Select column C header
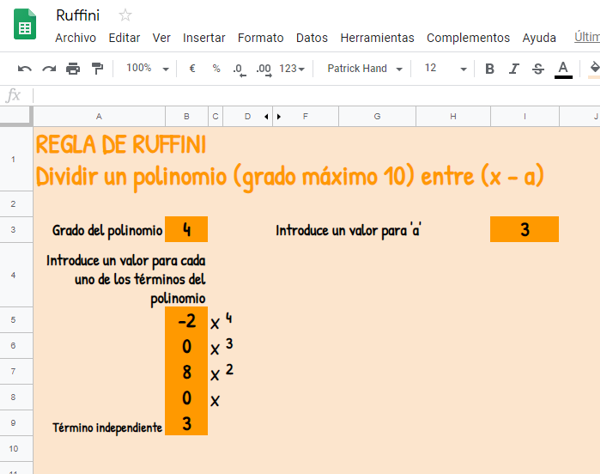Screen dimensions: 600x474 [x=215, y=117]
